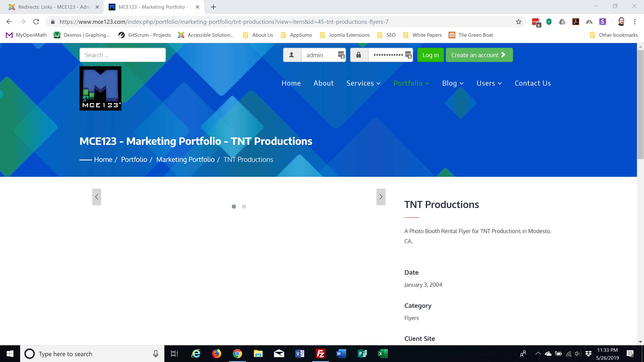The image size is (644, 362).
Task: Select the first slider dot
Action: [x=234, y=207]
